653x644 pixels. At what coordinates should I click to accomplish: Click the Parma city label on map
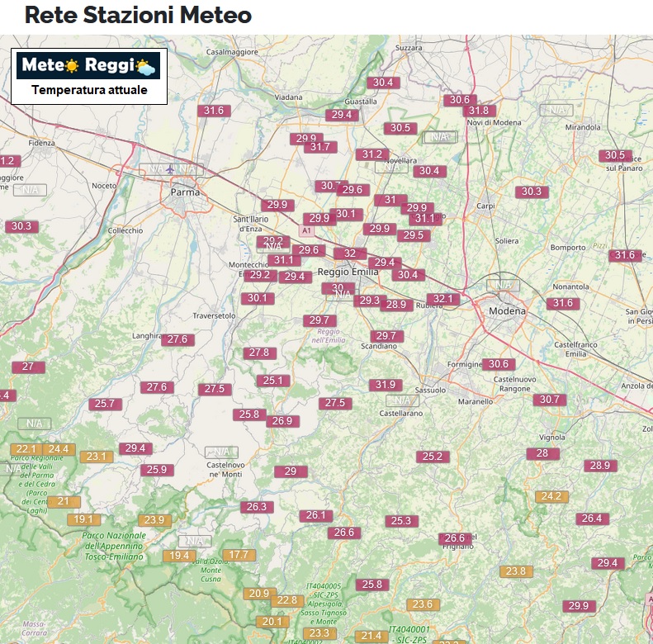point(185,192)
